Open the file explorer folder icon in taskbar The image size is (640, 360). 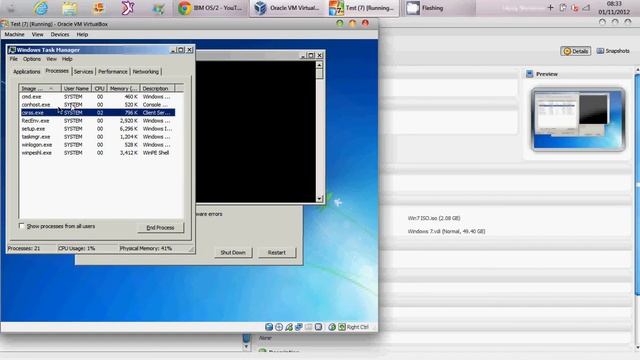click(70, 8)
